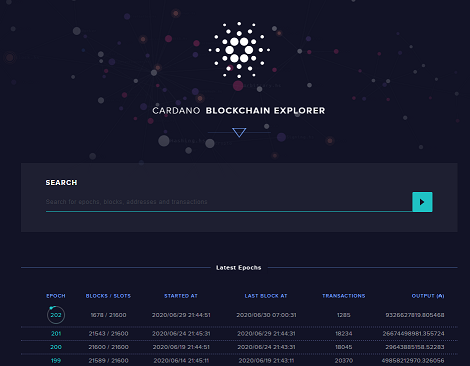470x366 pixels.
Task: Select last block time 2020/06/29 21:44:31
Action: point(266,334)
